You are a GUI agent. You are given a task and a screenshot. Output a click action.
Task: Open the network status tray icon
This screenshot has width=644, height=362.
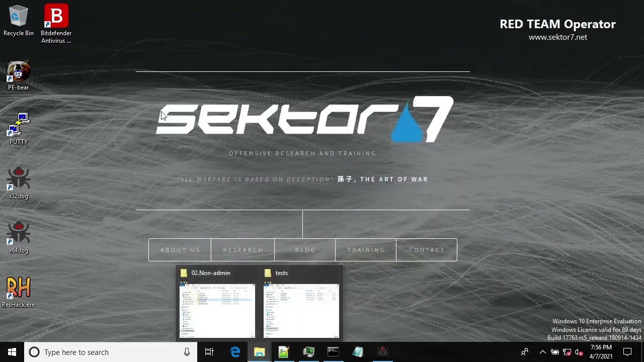pyautogui.click(x=567, y=352)
